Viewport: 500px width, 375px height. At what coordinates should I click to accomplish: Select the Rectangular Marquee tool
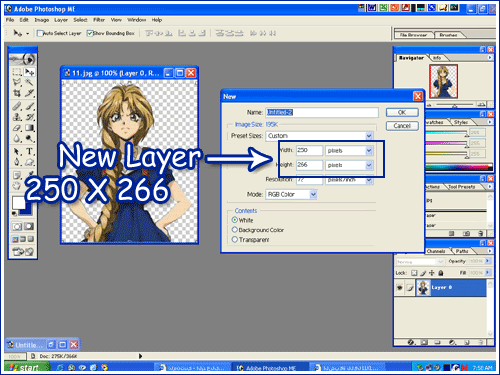(x=17, y=72)
